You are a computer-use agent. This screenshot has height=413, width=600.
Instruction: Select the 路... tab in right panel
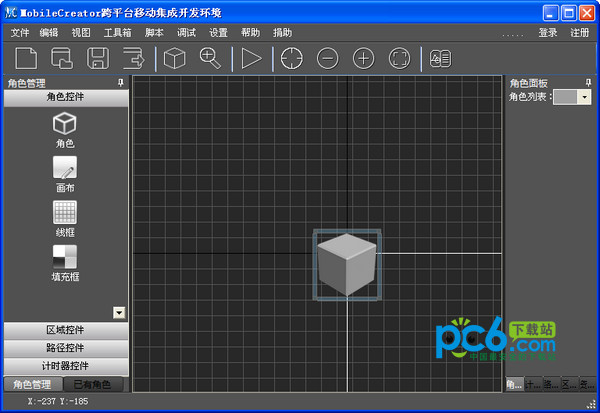pos(551,384)
